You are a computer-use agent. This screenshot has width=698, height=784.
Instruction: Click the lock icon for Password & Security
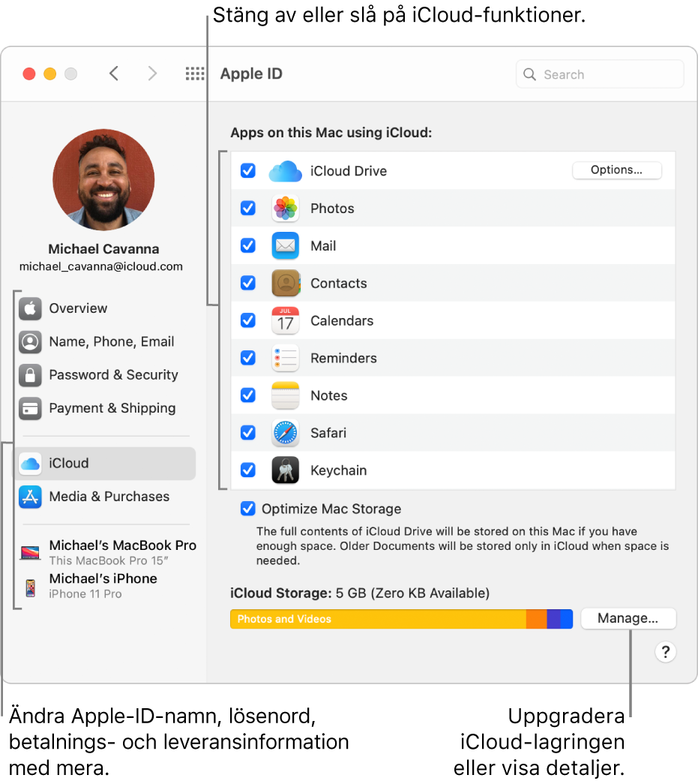tap(30, 376)
